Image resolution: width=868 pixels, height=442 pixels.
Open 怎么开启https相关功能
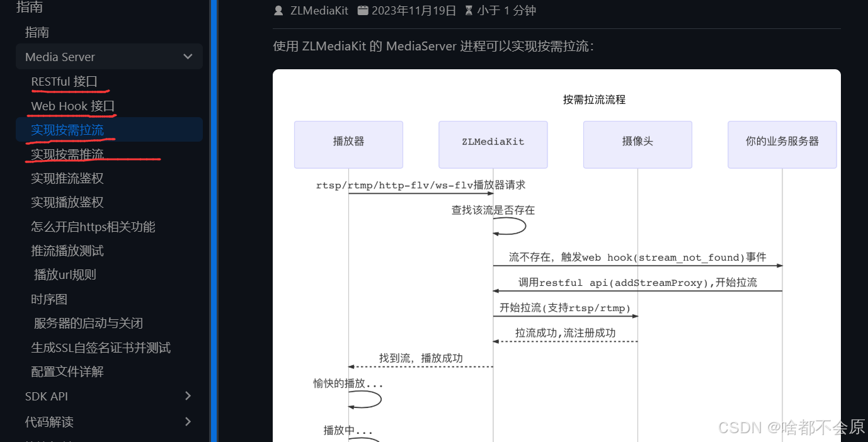pos(93,226)
